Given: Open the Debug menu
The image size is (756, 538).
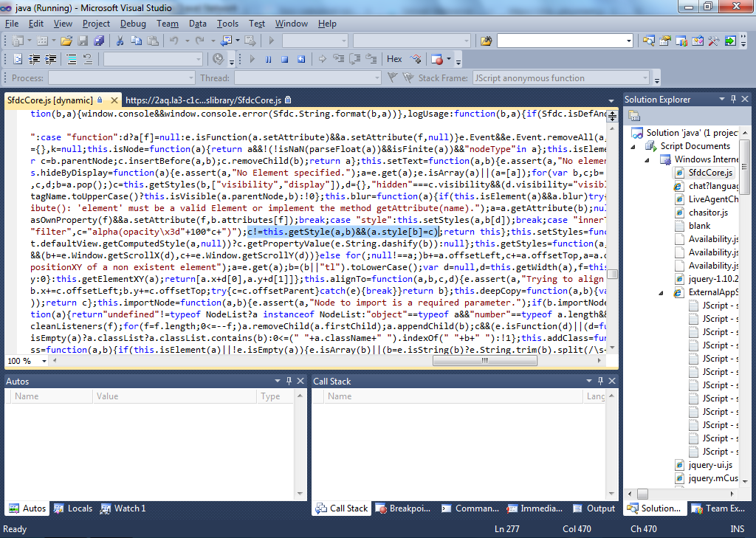Looking at the screenshot, I should pos(133,24).
